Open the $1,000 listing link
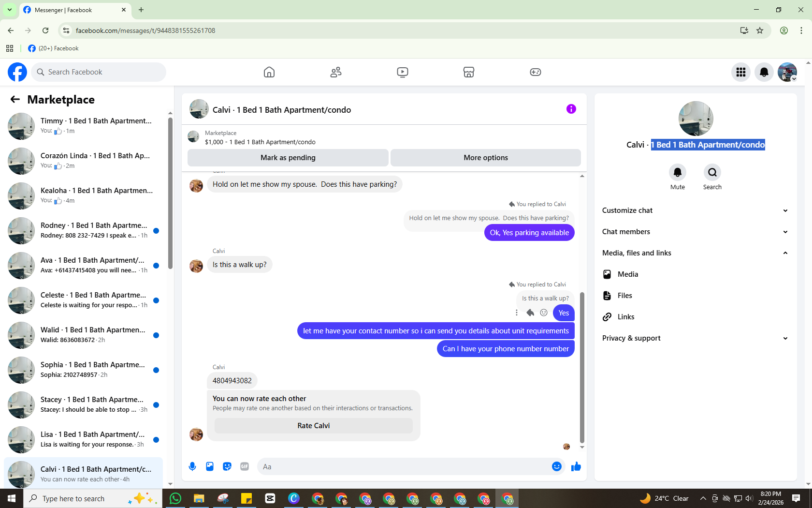Image resolution: width=812 pixels, height=508 pixels. click(260, 142)
